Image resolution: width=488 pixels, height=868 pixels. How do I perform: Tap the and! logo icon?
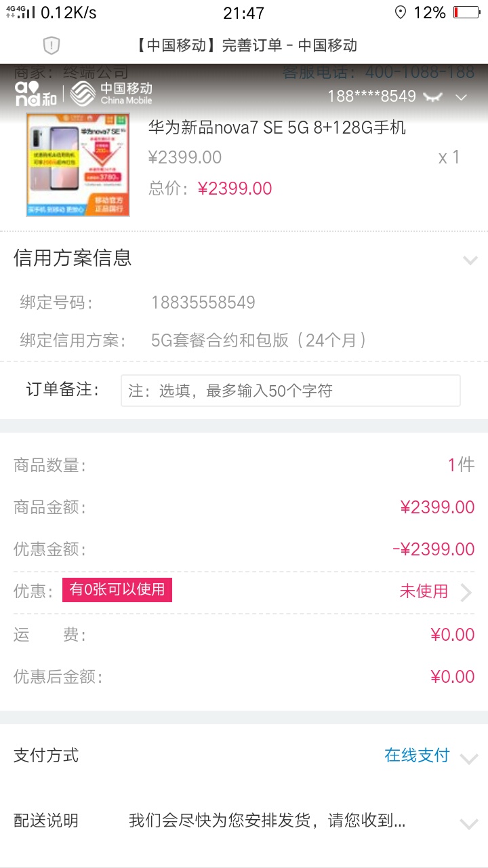[x=35, y=94]
